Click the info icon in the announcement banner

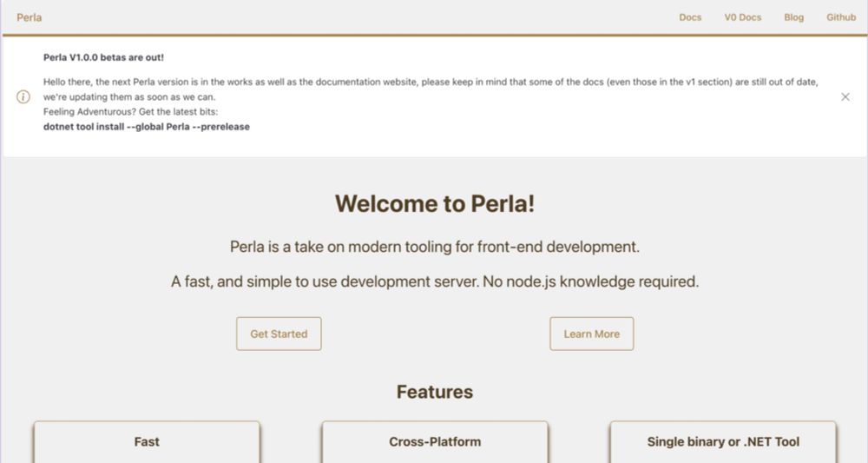point(23,97)
